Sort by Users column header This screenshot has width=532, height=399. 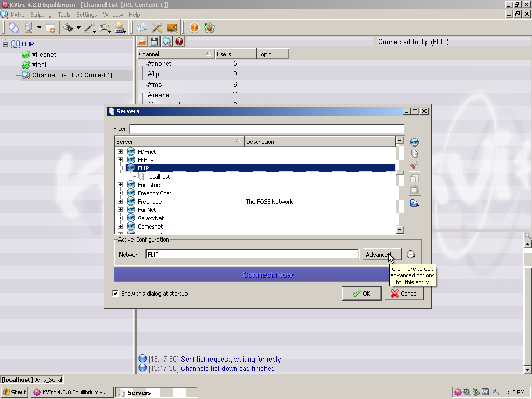[x=235, y=54]
